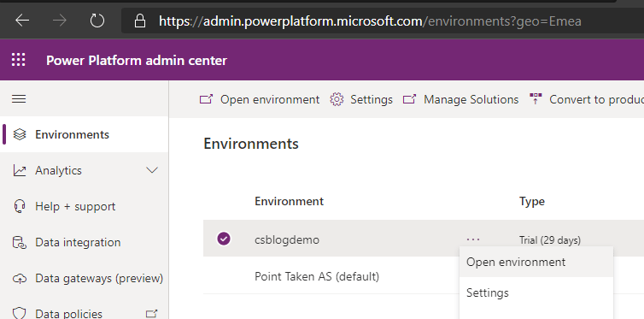Image resolution: width=644 pixels, height=319 pixels.
Task: Click the browser forward arrow
Action: 60,21
